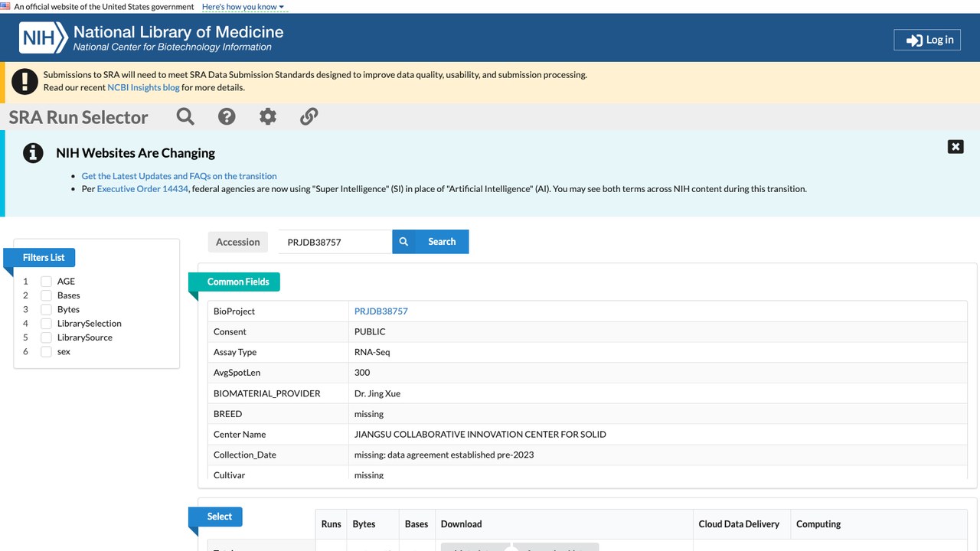Click the search magnifier icon beside SRA Run Selector
This screenshot has height=551, width=980.
click(185, 116)
